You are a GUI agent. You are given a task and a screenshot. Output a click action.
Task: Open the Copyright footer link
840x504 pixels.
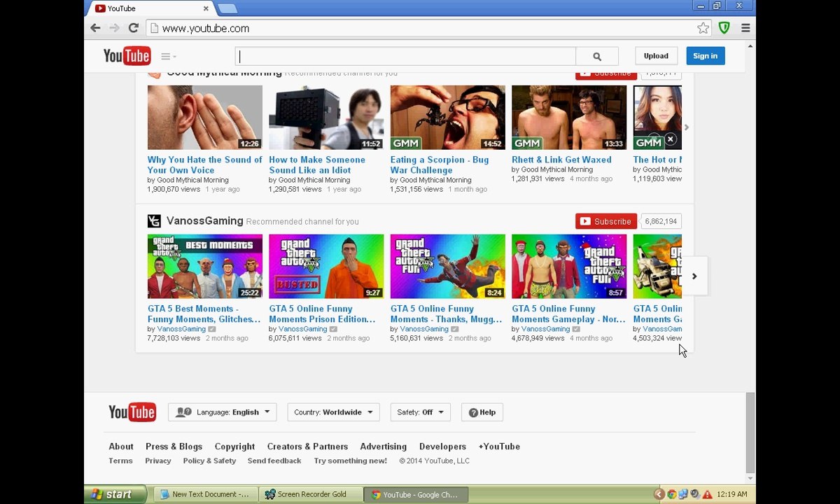tap(234, 447)
